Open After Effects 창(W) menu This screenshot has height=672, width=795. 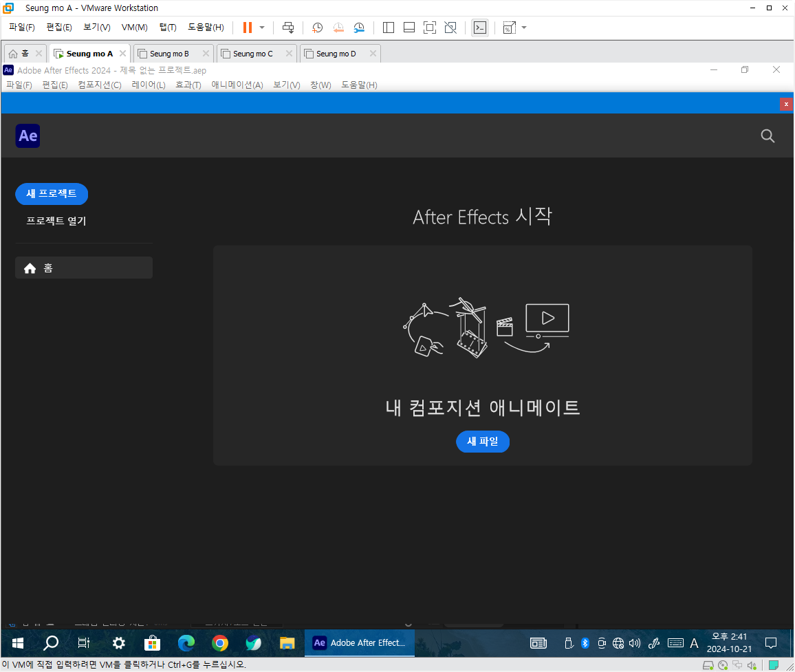click(320, 85)
